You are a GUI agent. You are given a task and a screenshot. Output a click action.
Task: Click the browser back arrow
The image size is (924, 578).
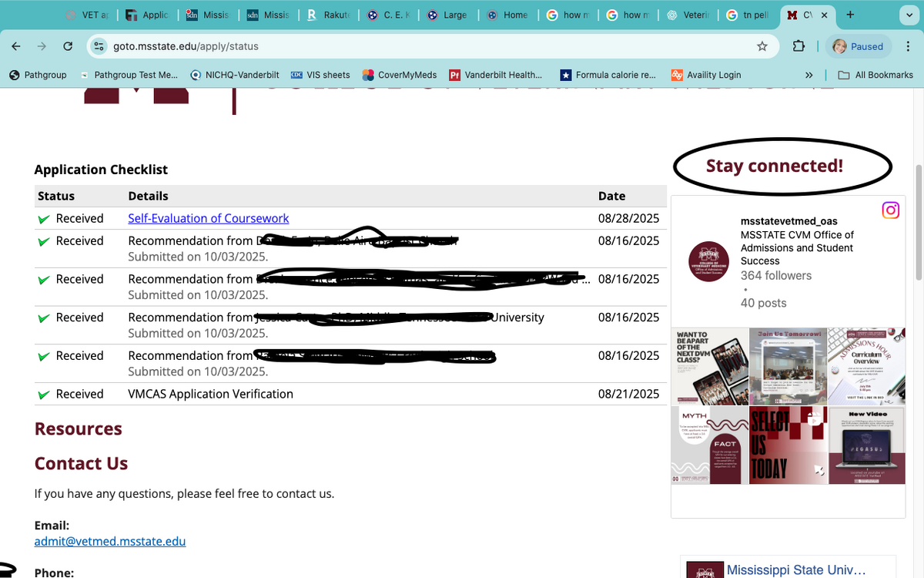click(x=16, y=46)
